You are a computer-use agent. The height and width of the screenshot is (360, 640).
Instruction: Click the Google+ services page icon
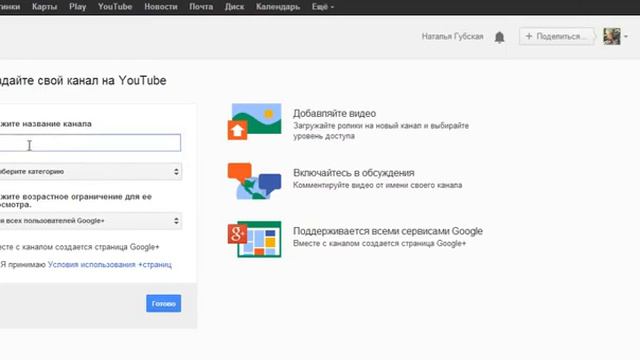pos(254,239)
